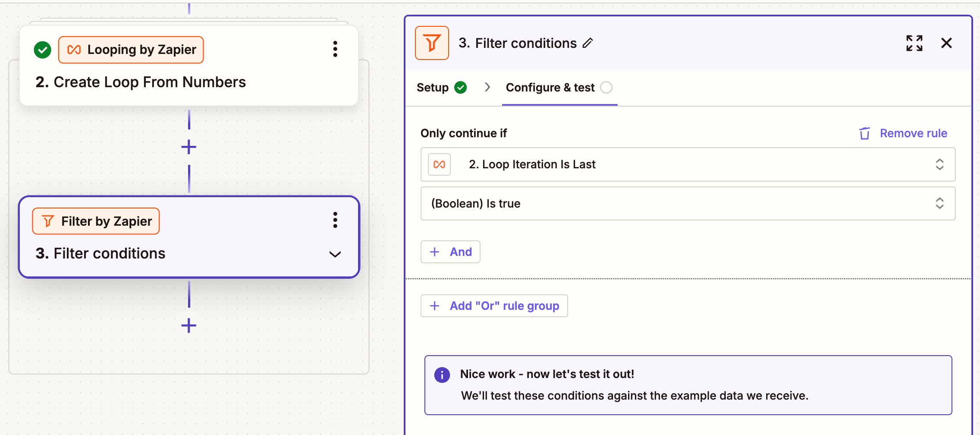The height and width of the screenshot is (435, 980).
Task: Open the Looping by Zapier three-dot menu
Action: click(335, 49)
